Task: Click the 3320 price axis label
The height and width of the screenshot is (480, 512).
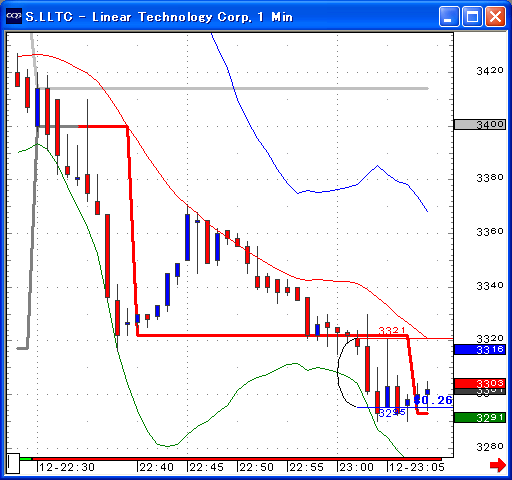Action: click(x=490, y=339)
